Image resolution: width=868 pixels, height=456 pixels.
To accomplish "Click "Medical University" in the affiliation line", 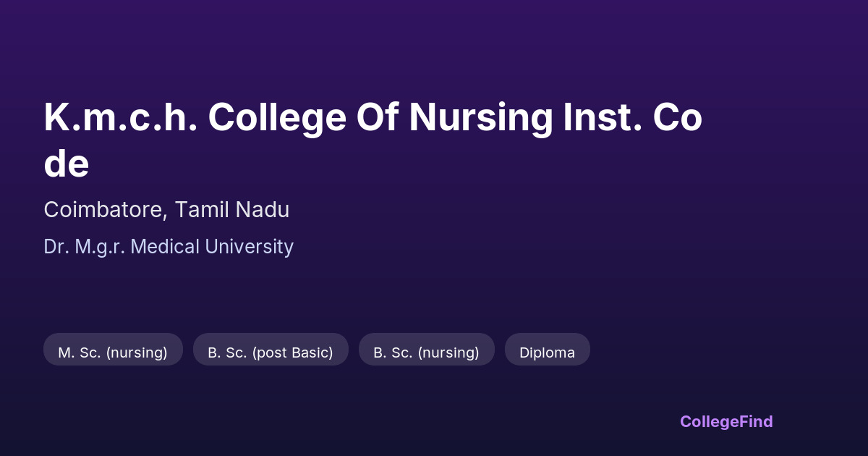I will coord(213,247).
